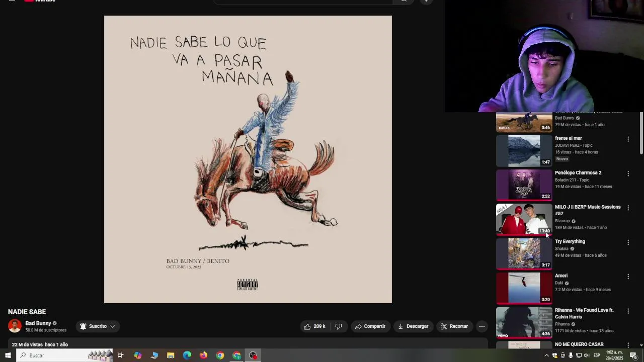The height and width of the screenshot is (362, 644).
Task: Click the recommended videos scrollbar thumb
Action: point(641,133)
